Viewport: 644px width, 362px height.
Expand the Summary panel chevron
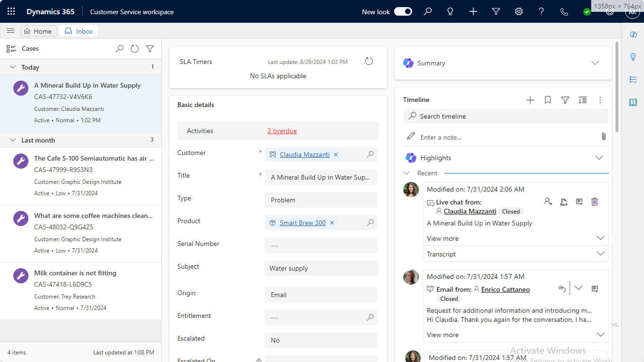tap(595, 63)
